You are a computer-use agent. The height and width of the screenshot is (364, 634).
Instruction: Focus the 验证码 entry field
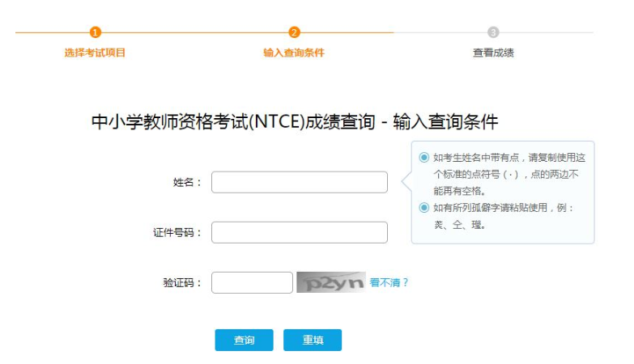click(251, 282)
